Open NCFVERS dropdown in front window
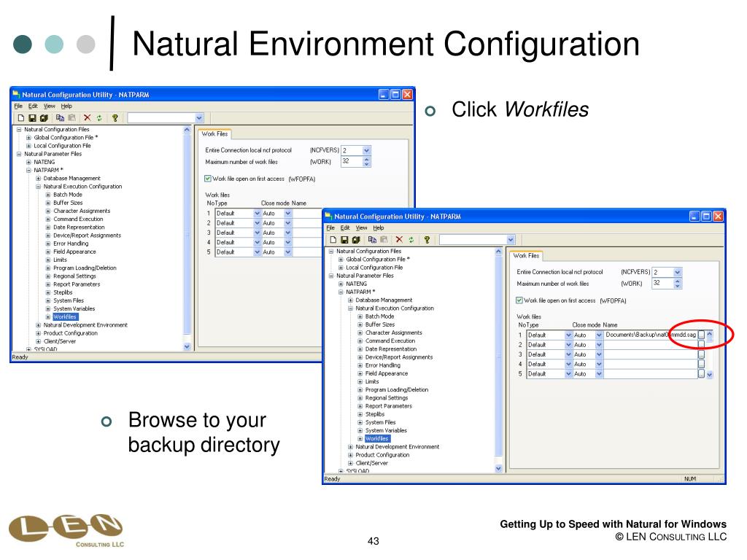This screenshot has height=560, width=747. click(x=678, y=272)
